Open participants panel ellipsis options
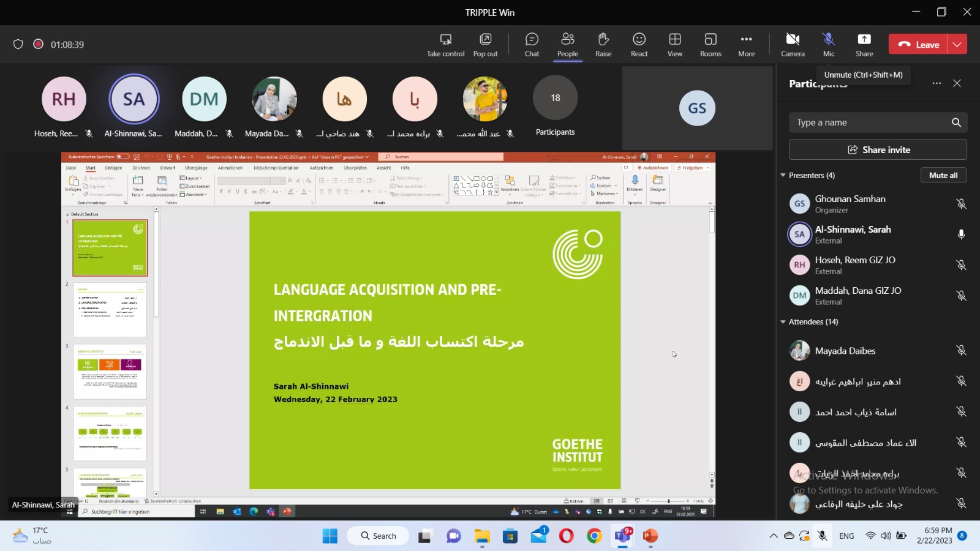The width and height of the screenshot is (980, 551). pos(937,83)
